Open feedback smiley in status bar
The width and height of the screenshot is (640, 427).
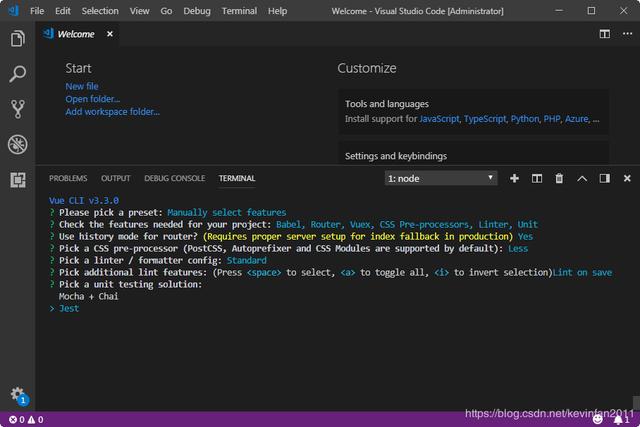[598, 419]
